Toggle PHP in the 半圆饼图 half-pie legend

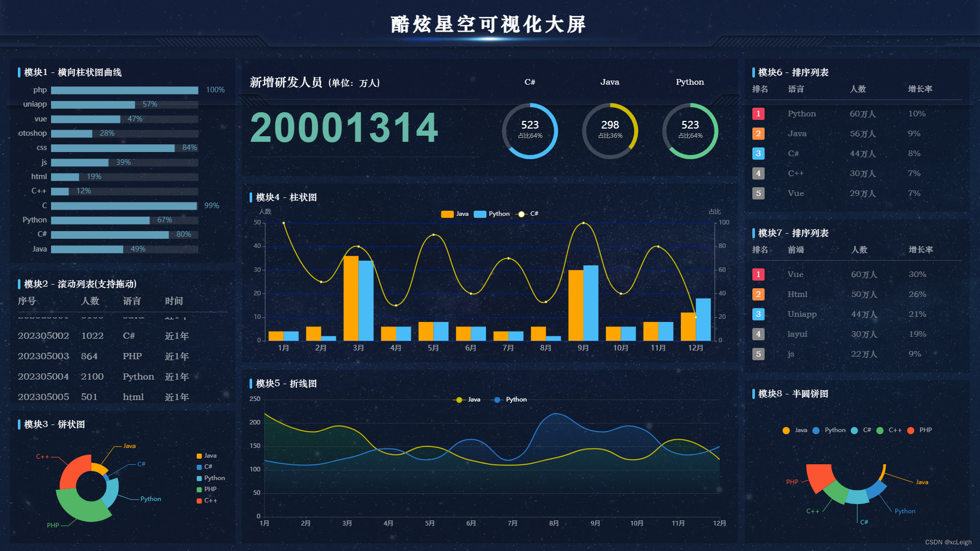(920, 430)
